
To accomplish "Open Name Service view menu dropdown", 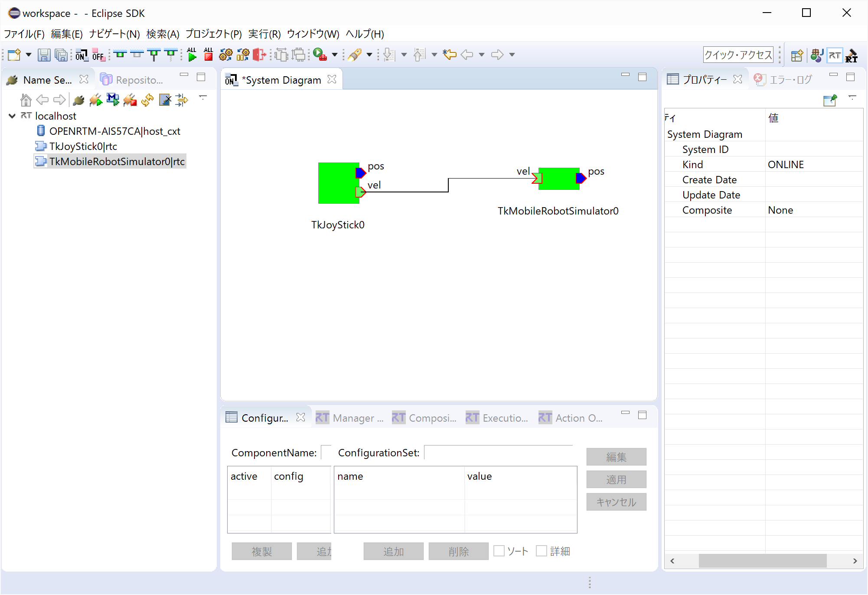I will [x=202, y=98].
